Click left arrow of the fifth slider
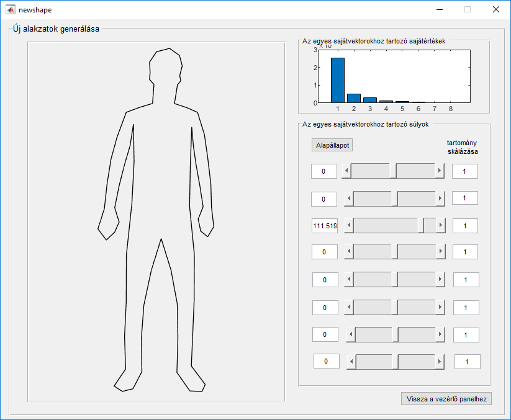The width and height of the screenshot is (511, 420). tap(348, 280)
